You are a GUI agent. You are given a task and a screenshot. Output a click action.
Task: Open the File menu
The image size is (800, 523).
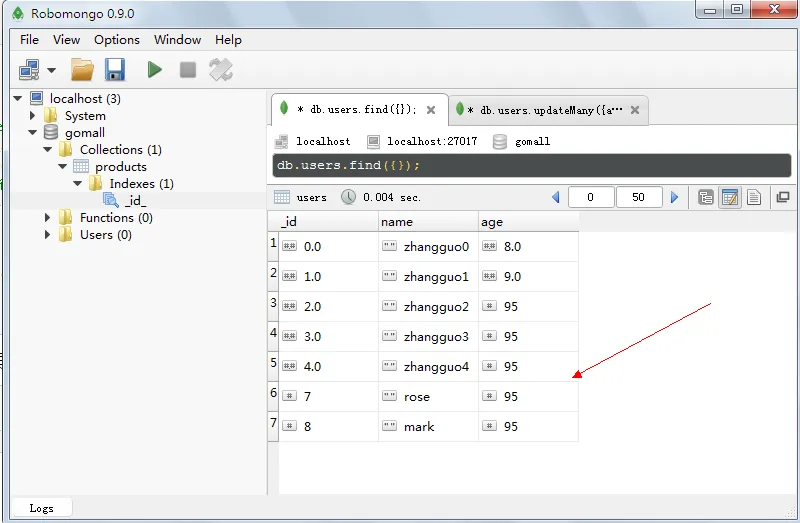29,40
